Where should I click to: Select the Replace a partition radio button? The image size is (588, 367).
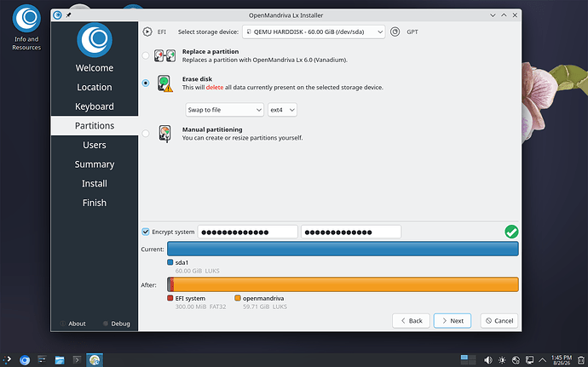tap(146, 55)
